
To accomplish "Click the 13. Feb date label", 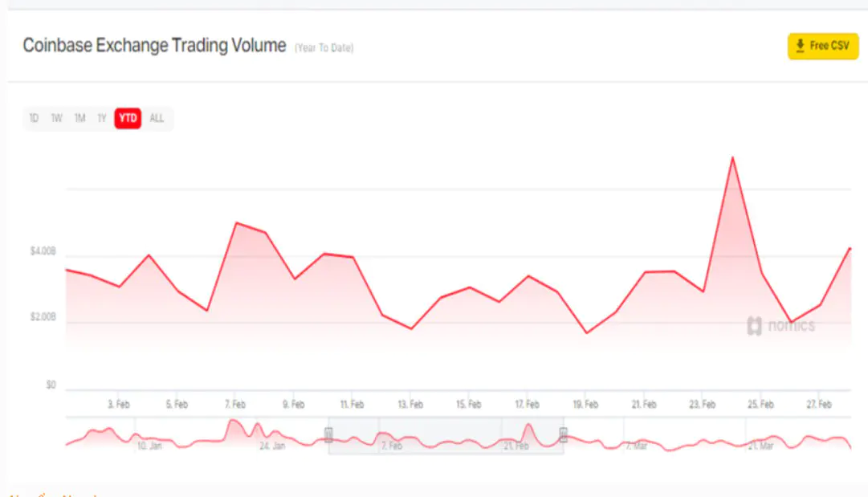I will (410, 405).
